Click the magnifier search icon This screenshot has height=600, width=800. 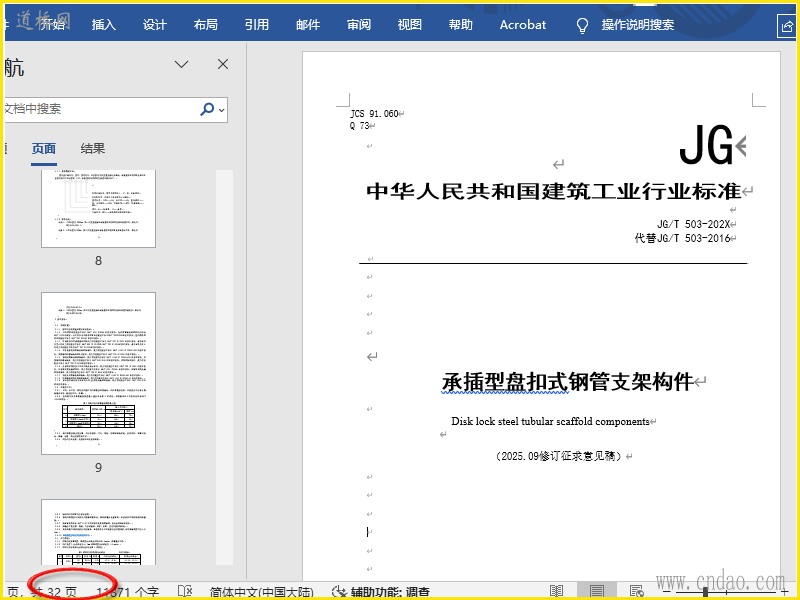click(x=207, y=109)
